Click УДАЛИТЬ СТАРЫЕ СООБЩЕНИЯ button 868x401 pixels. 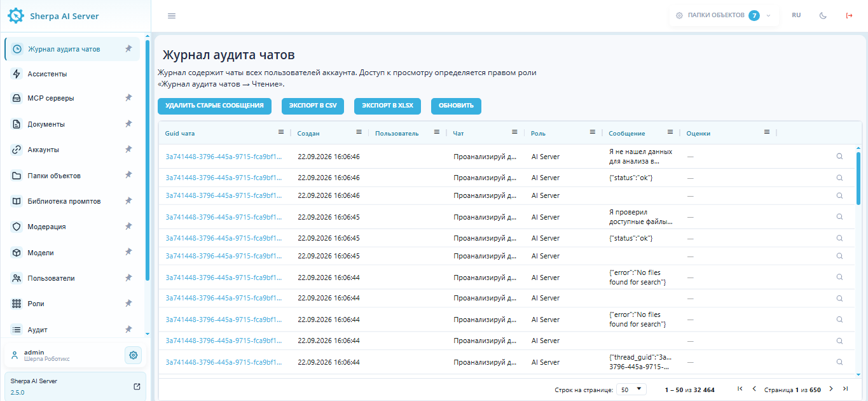(x=214, y=106)
